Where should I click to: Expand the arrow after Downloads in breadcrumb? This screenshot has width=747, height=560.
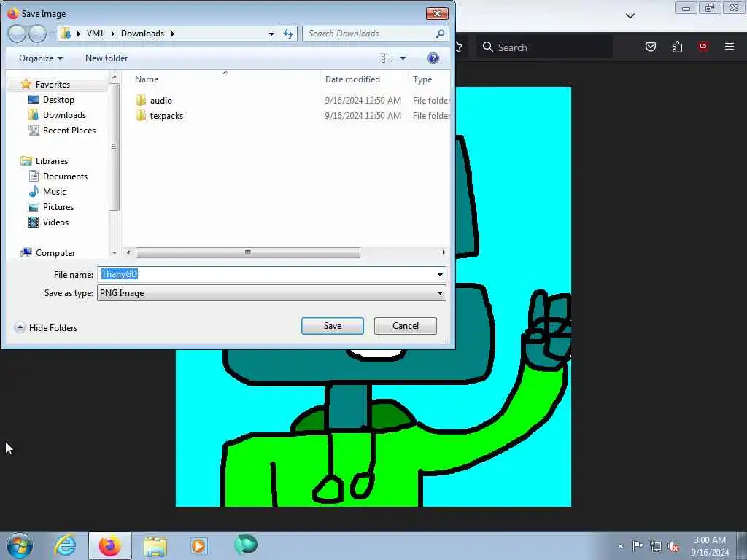(172, 34)
